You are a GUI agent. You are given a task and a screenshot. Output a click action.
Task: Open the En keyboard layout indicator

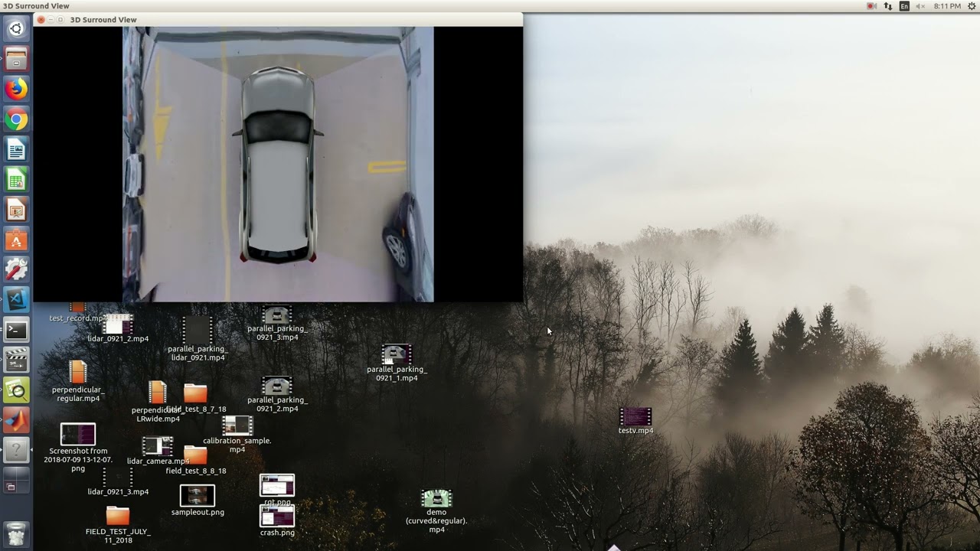904,6
